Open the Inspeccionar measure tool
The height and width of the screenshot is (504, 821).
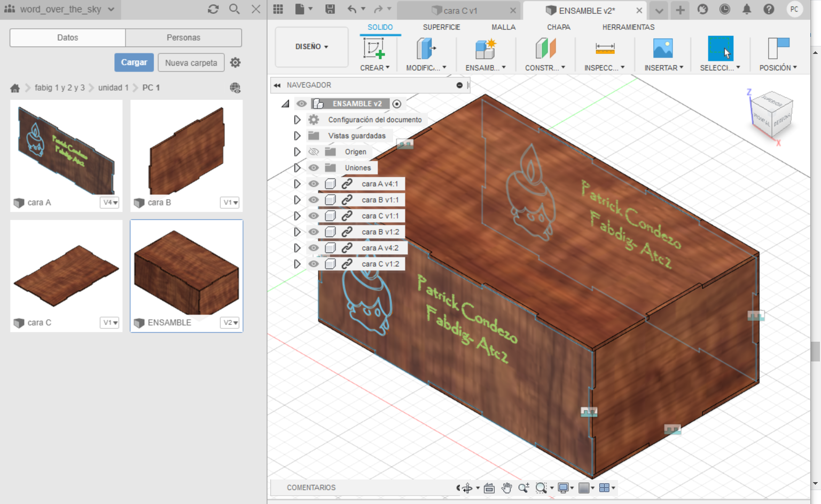coord(605,49)
